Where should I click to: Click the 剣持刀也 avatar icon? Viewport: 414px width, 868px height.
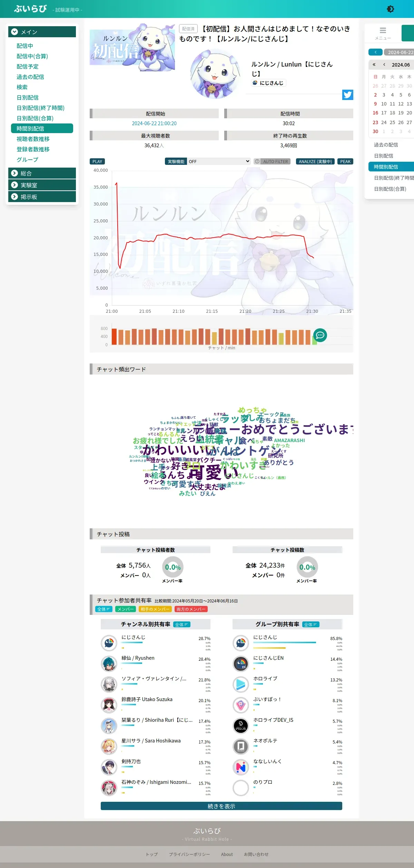pos(109,767)
